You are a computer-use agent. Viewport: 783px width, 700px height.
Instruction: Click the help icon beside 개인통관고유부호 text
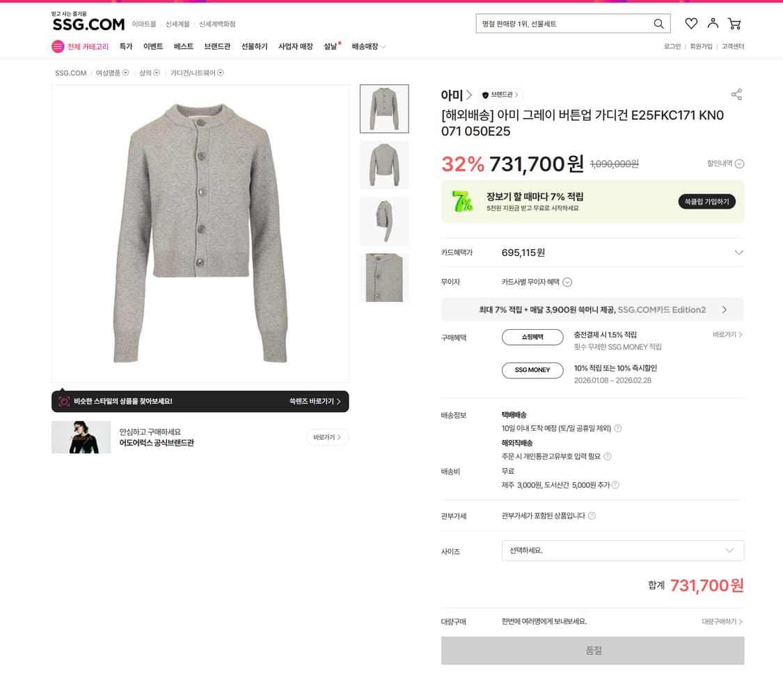point(607,456)
